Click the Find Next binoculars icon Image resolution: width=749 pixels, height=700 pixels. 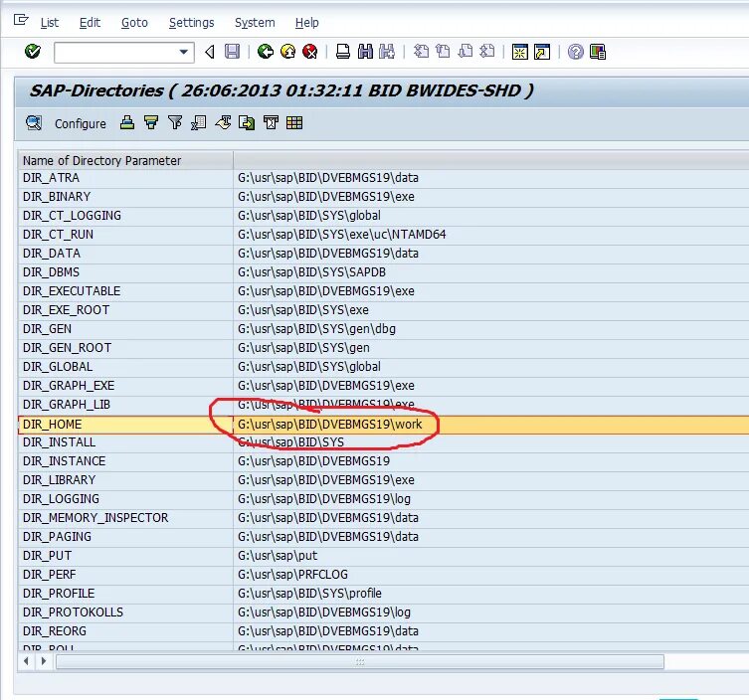click(x=387, y=51)
